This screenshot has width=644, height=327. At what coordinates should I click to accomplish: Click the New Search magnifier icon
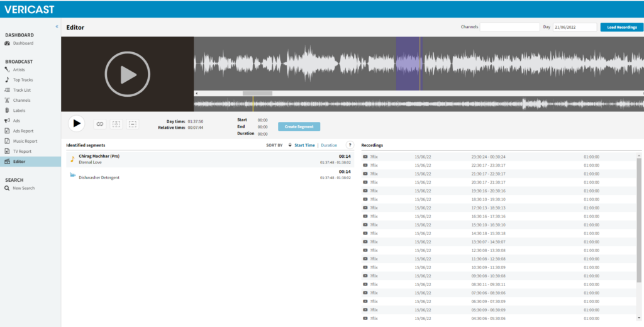[7, 188]
